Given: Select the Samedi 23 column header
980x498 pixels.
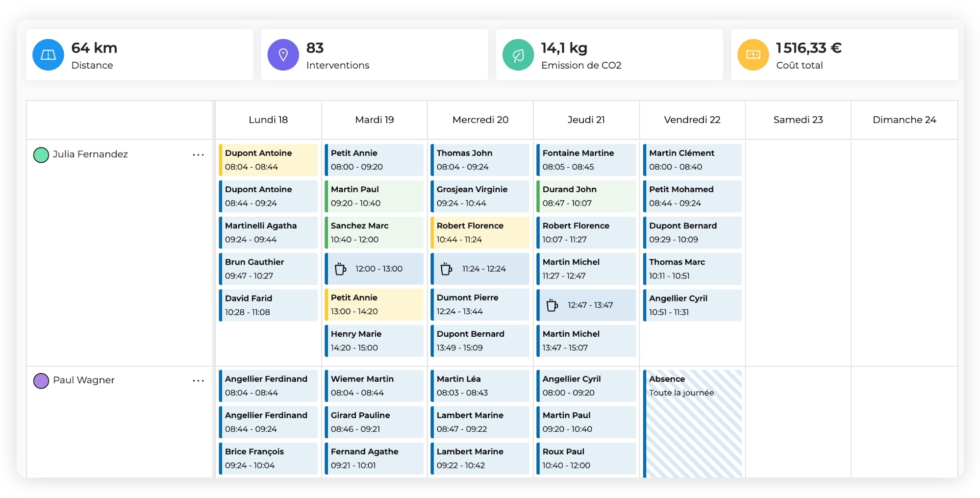Looking at the screenshot, I should pos(798,120).
